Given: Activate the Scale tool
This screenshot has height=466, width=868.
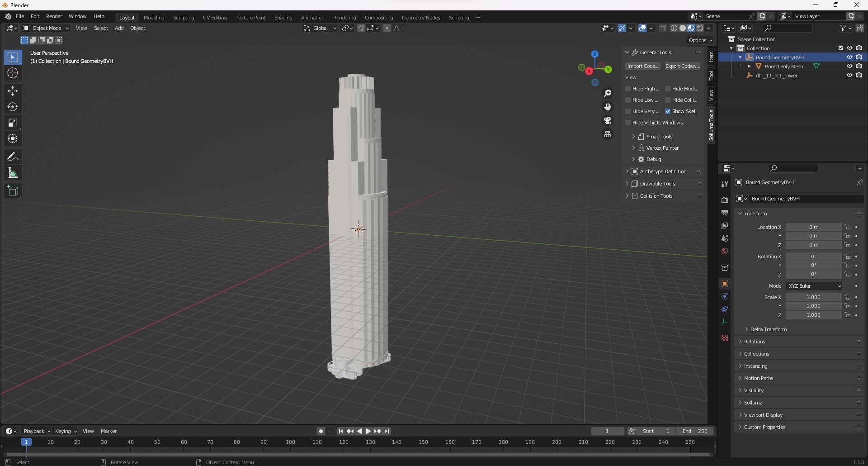Looking at the screenshot, I should 13,123.
